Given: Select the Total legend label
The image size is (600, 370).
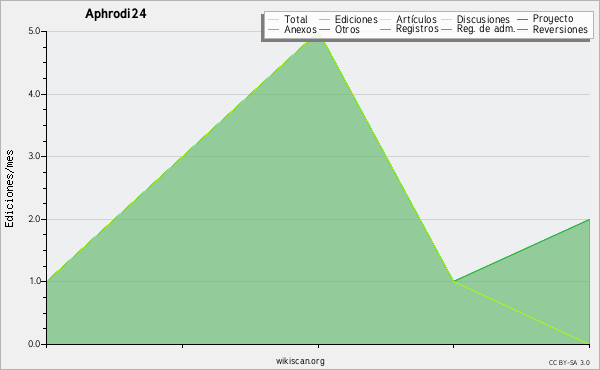Looking at the screenshot, I should tap(296, 19).
